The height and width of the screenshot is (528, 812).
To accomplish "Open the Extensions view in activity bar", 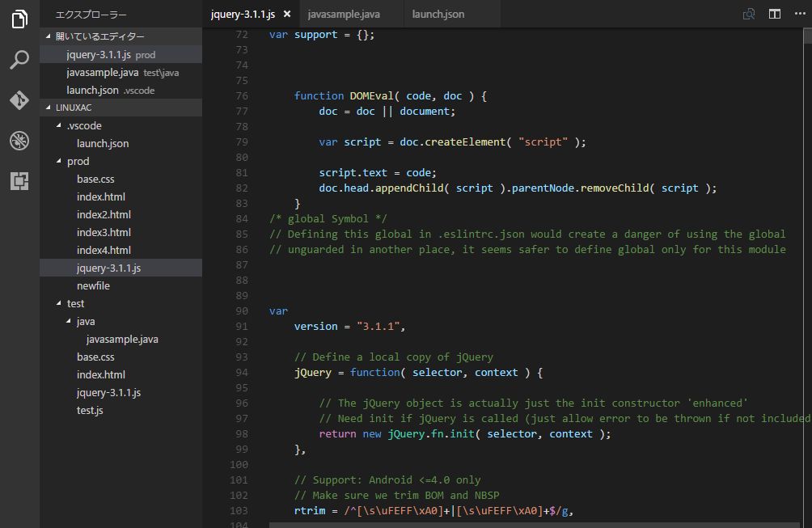I will click(19, 180).
